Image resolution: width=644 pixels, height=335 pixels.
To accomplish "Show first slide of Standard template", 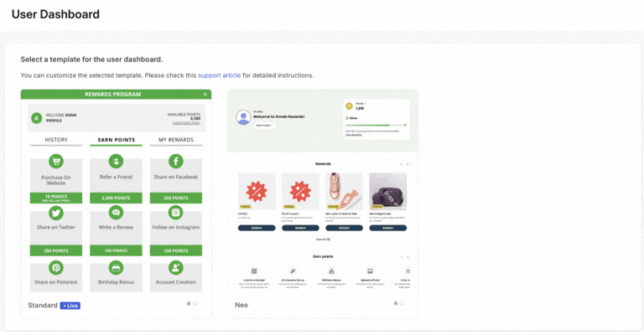I will pos(189,304).
